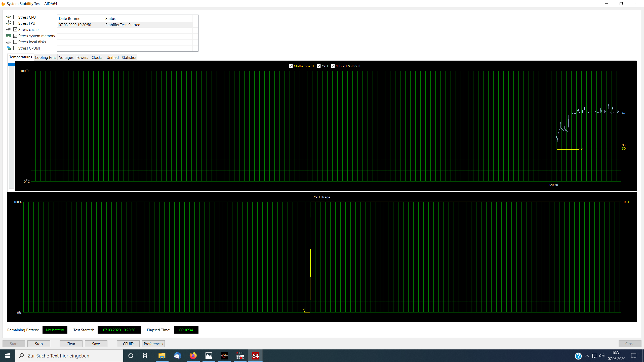Click the Task View icon
This screenshot has height=362, width=644.
tap(146, 356)
